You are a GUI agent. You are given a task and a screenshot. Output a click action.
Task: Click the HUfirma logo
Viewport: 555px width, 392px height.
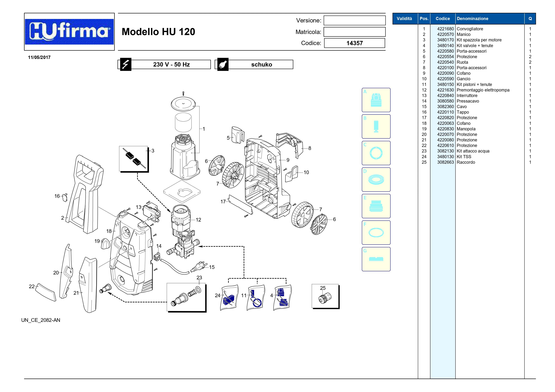point(69,32)
